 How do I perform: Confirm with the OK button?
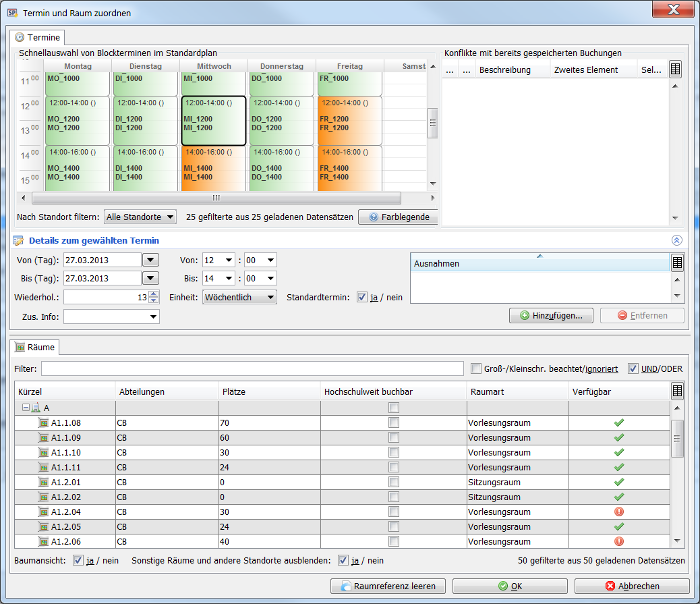(x=510, y=586)
